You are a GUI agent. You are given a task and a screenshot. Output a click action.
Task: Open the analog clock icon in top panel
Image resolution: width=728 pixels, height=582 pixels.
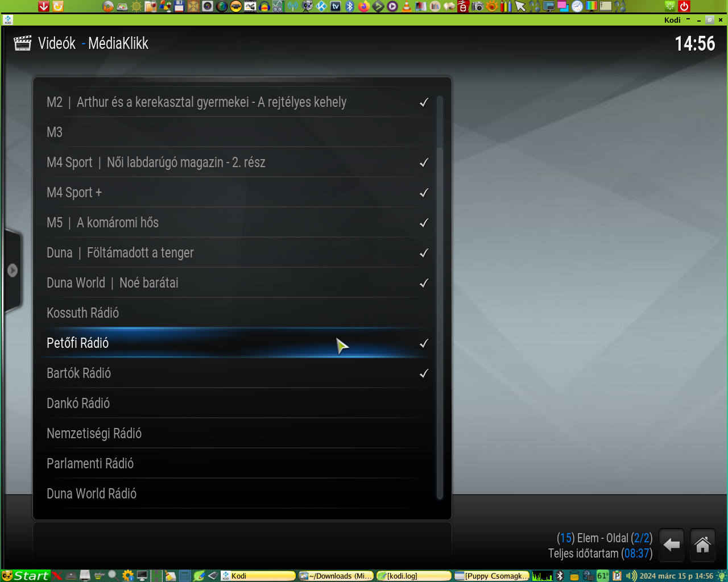pos(577,6)
